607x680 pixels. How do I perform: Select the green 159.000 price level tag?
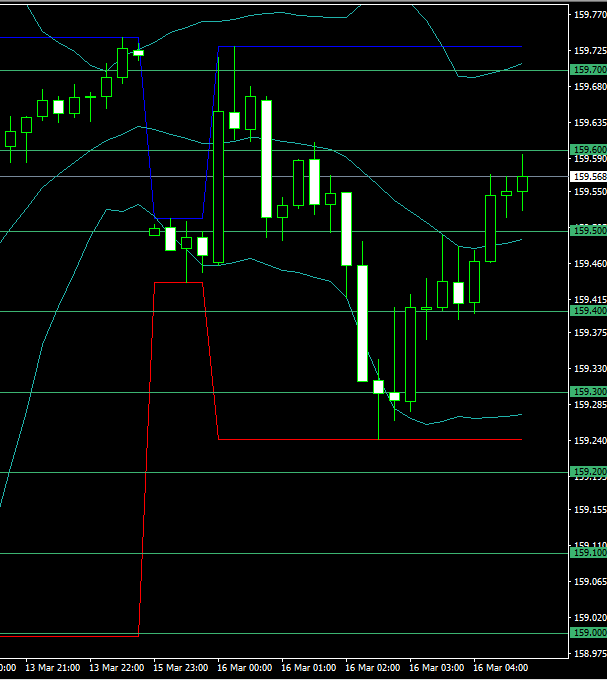pyautogui.click(x=588, y=633)
